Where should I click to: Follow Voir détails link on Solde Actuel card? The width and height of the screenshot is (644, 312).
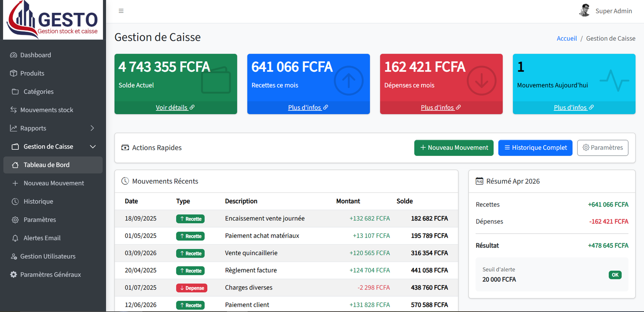click(175, 107)
